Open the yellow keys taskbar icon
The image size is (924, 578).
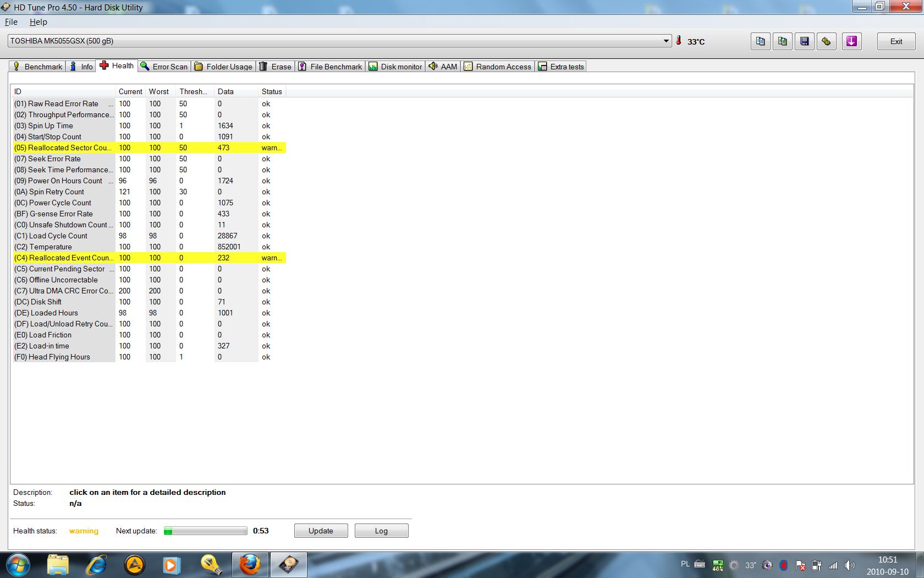point(211,565)
